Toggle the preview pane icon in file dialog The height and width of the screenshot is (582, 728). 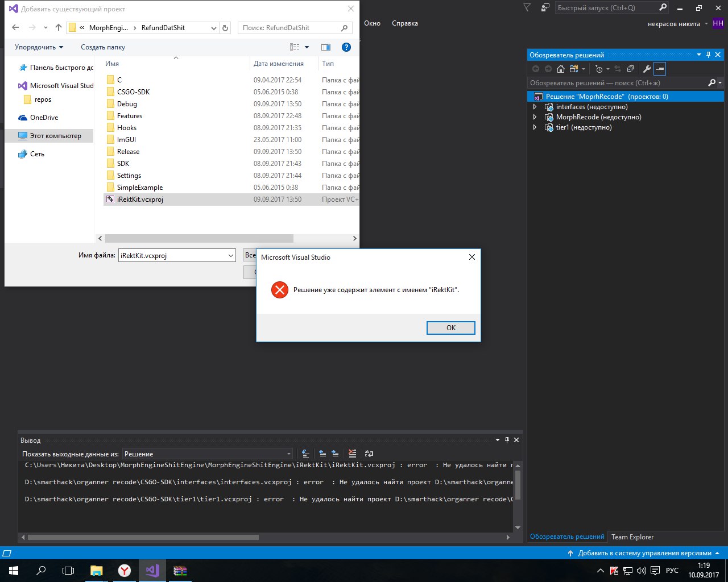click(x=326, y=47)
